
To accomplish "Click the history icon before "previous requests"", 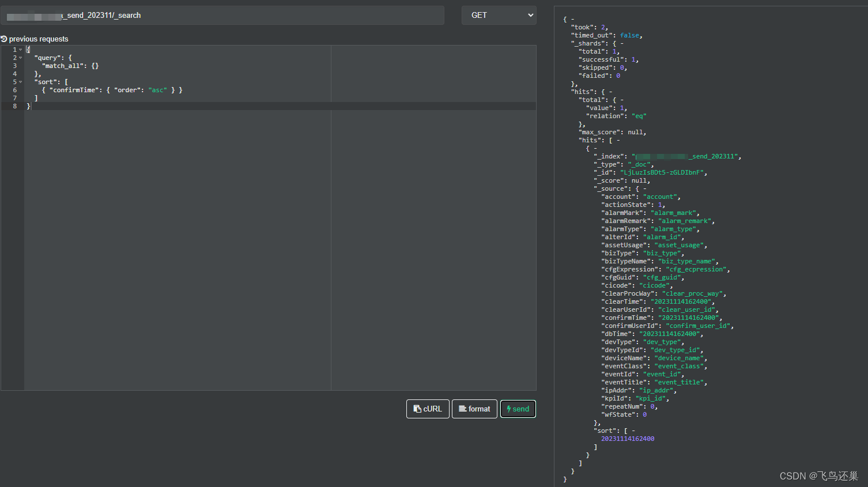I will 5,39.
